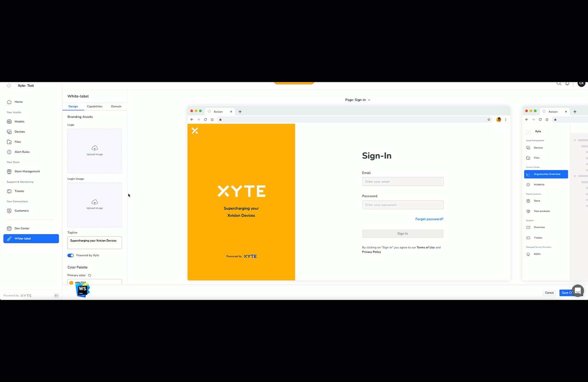The height and width of the screenshot is (382, 588).
Task: Click the MSPs icon in the right preview
Action: [528, 254]
